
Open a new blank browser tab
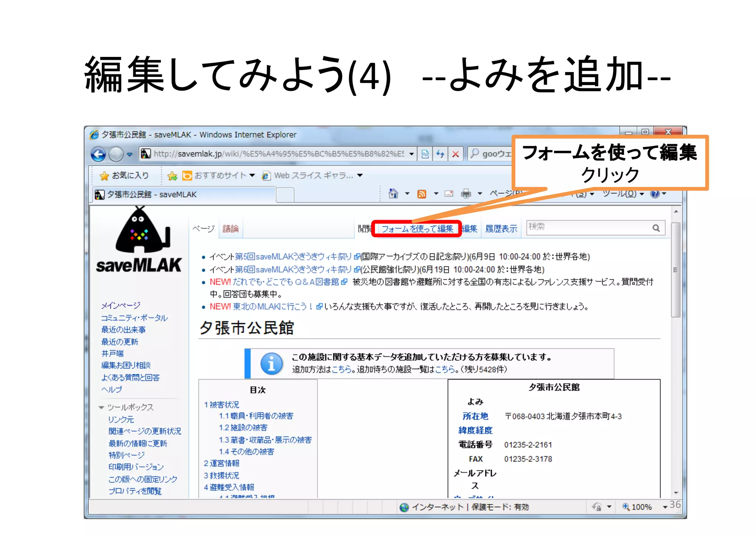285,195
